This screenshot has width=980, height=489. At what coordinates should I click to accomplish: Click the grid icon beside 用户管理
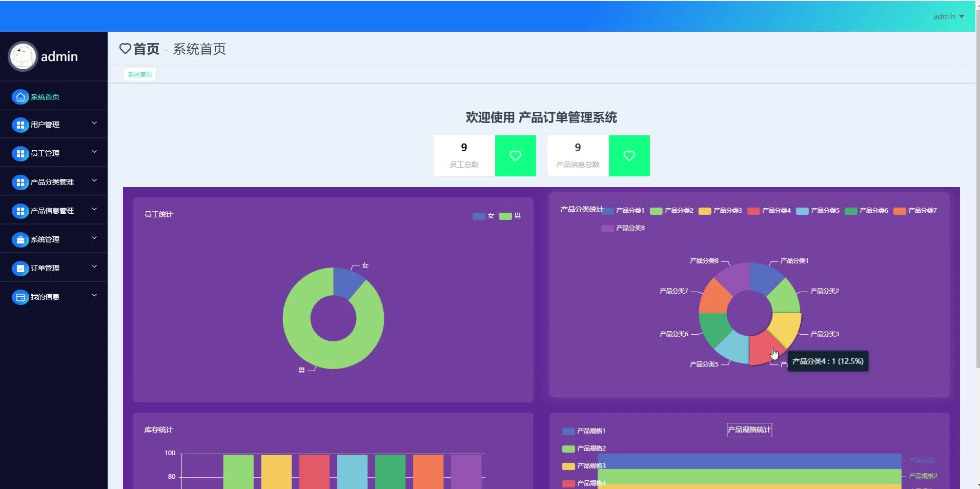(20, 125)
